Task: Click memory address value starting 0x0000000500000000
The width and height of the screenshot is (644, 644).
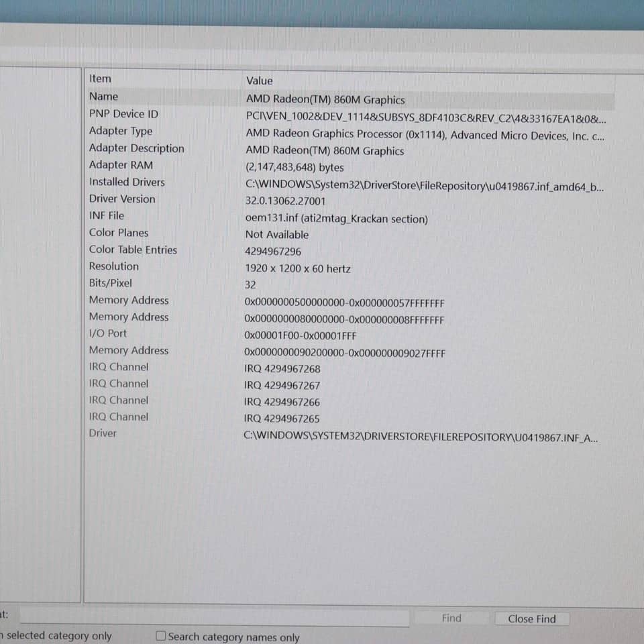Action: coord(345,303)
